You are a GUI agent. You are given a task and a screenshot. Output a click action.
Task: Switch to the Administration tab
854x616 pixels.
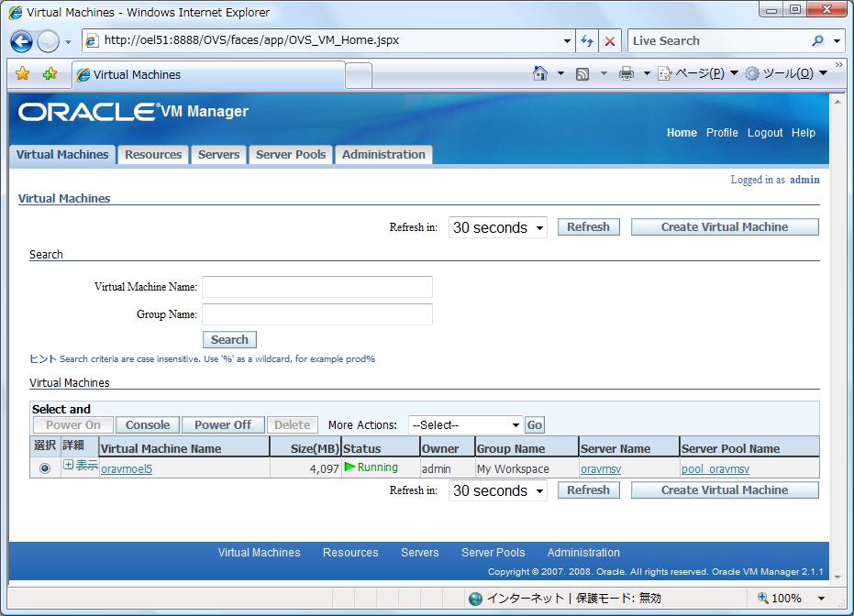click(x=383, y=155)
